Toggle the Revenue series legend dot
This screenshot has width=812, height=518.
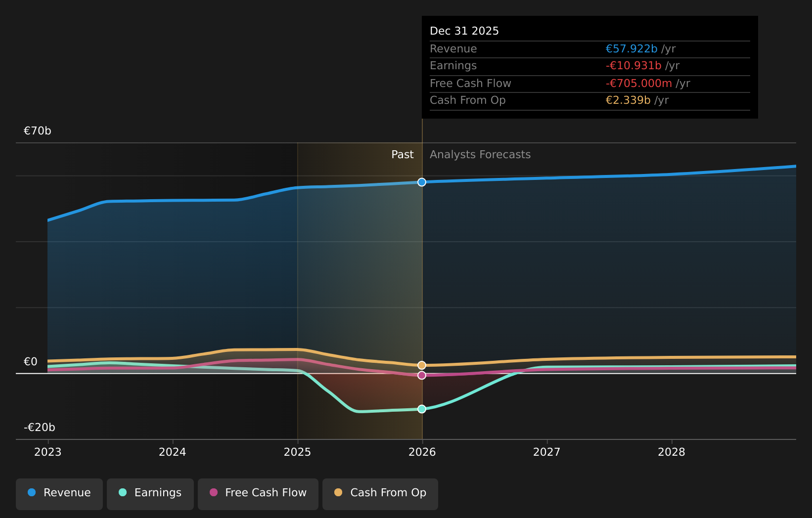coord(31,492)
